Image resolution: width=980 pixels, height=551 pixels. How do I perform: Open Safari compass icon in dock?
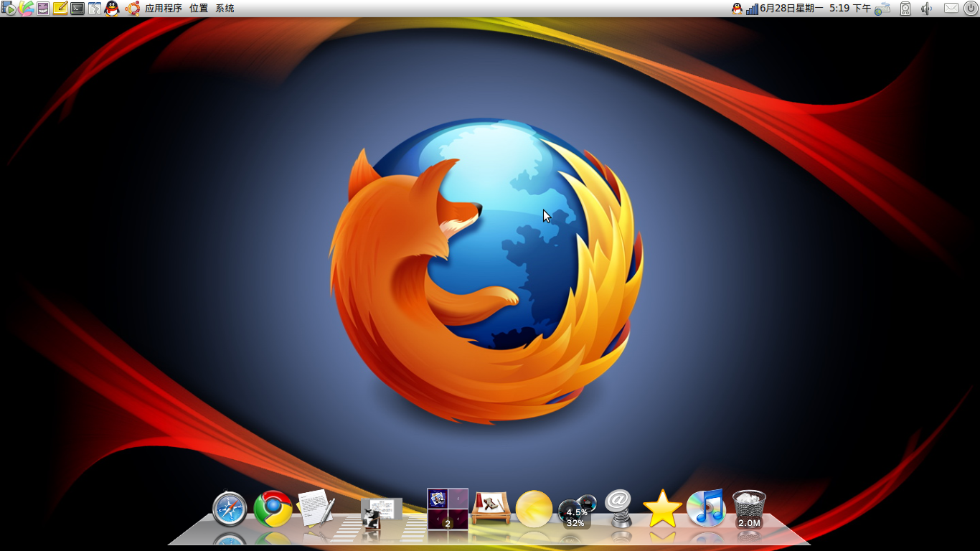(230, 509)
